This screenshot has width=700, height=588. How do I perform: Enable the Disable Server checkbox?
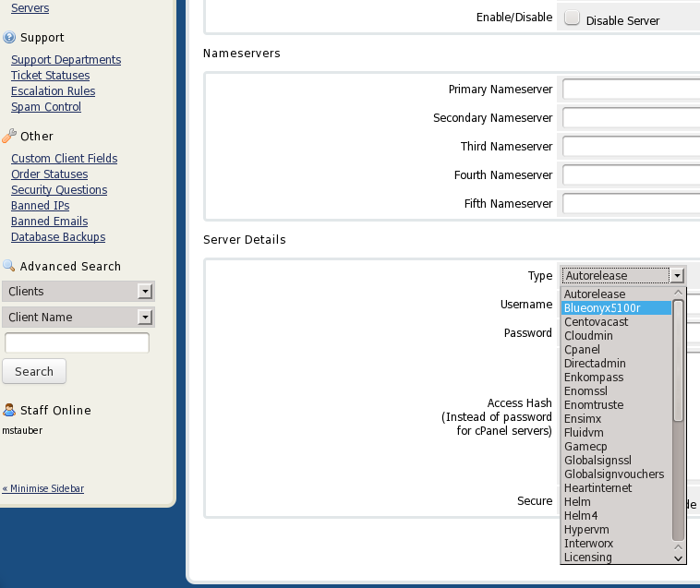point(572,18)
